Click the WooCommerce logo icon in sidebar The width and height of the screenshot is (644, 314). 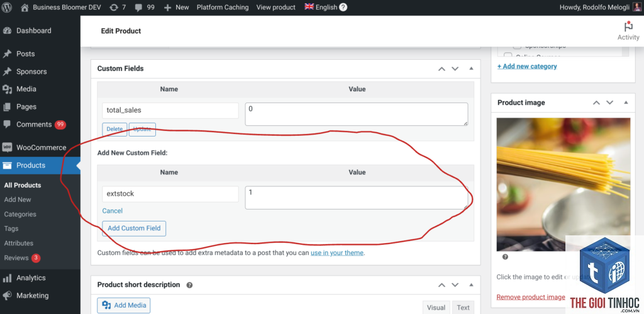[x=7, y=147]
